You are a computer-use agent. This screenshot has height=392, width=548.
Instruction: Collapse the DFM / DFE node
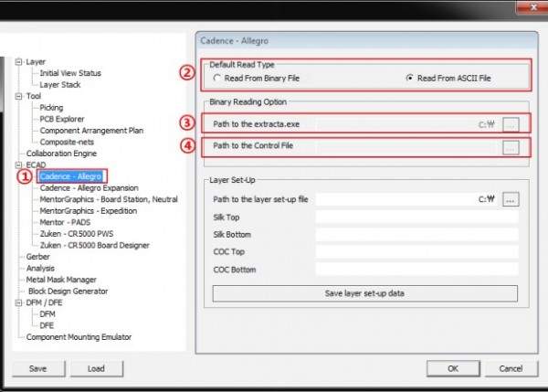tap(19, 302)
